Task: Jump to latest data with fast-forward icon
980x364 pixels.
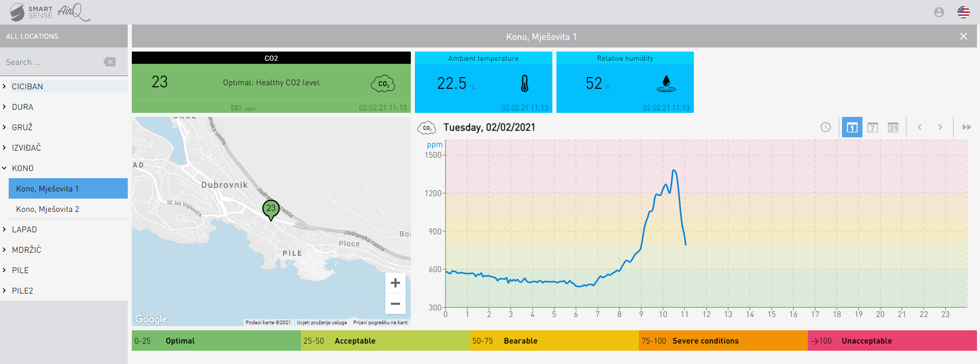Action: coord(966,127)
